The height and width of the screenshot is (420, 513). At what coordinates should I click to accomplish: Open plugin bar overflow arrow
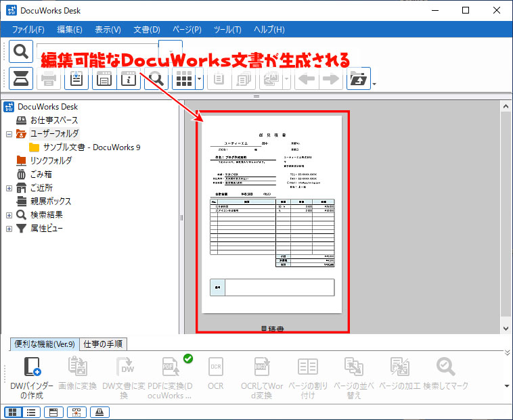pos(507,386)
